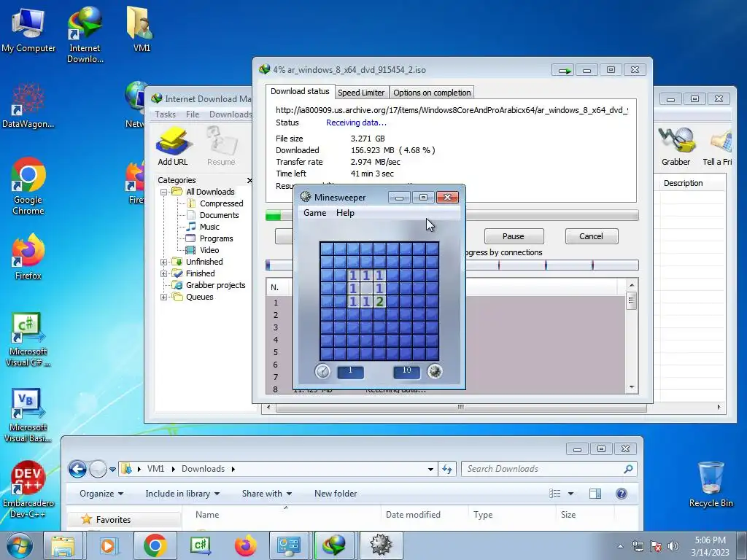Expand the Queues category node
The width and height of the screenshot is (747, 560).
point(164,297)
